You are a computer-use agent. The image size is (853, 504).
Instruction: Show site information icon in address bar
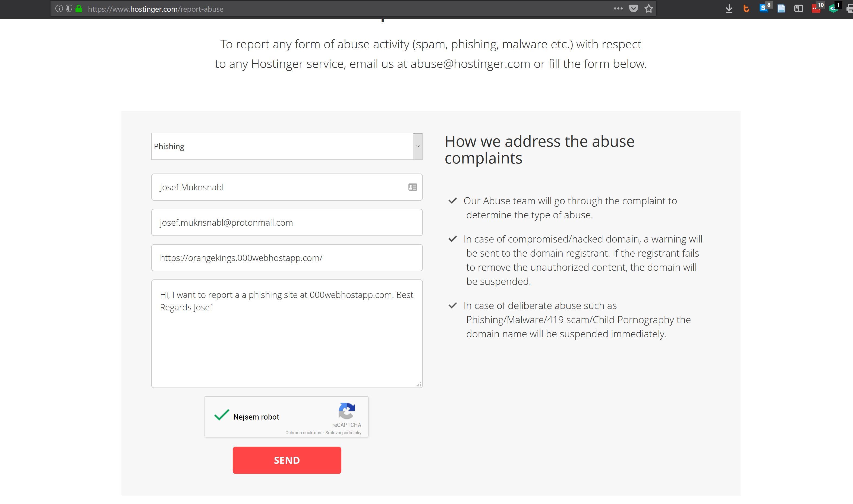point(59,8)
